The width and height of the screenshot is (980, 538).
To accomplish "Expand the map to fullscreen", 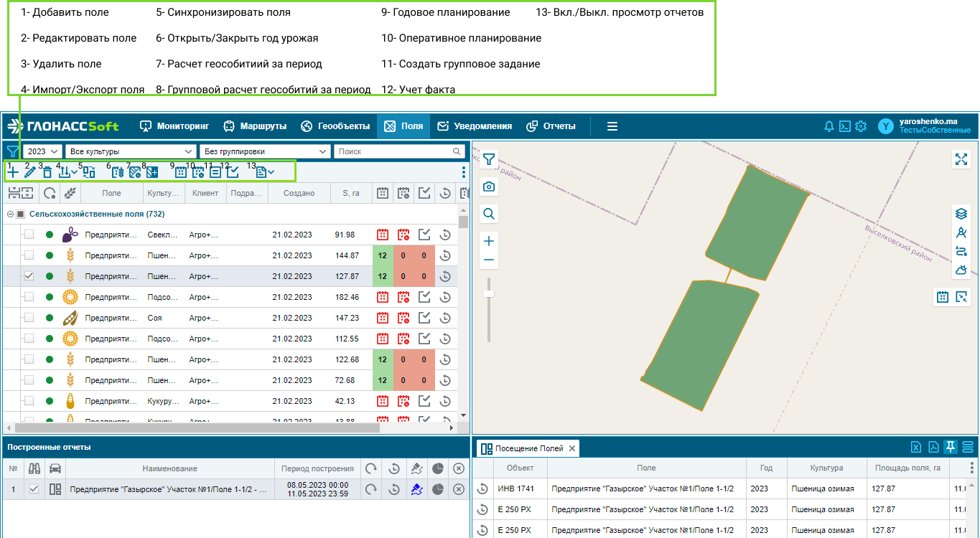I will coord(961,159).
